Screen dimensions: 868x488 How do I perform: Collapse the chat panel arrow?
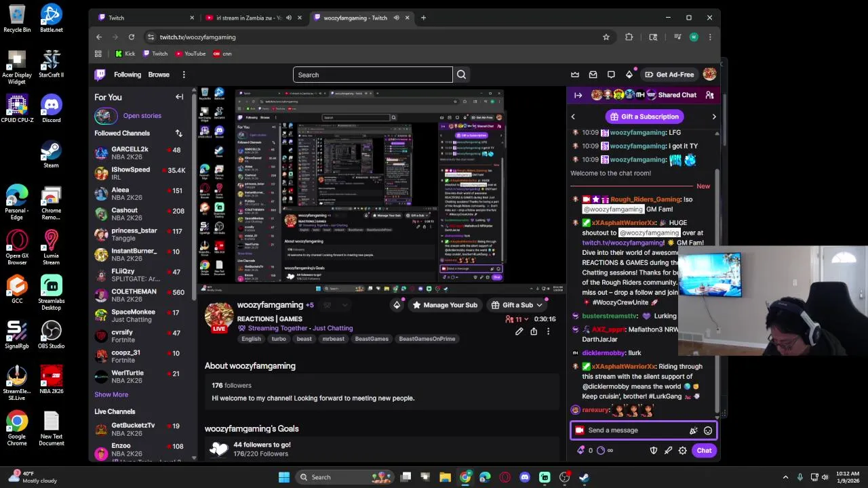coord(578,96)
